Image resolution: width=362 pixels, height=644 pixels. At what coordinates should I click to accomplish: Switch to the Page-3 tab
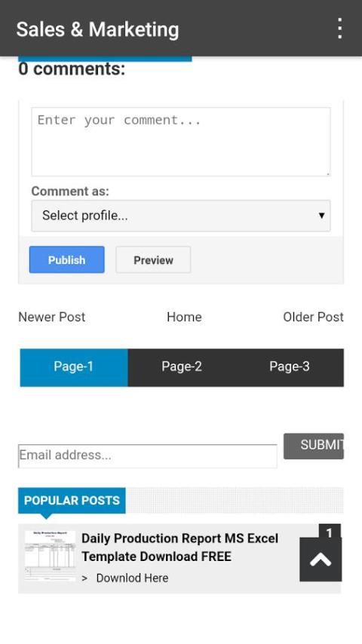click(290, 367)
